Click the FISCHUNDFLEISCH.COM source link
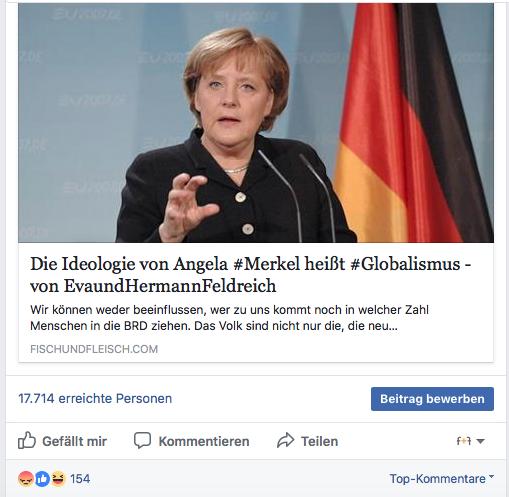 coord(94,349)
